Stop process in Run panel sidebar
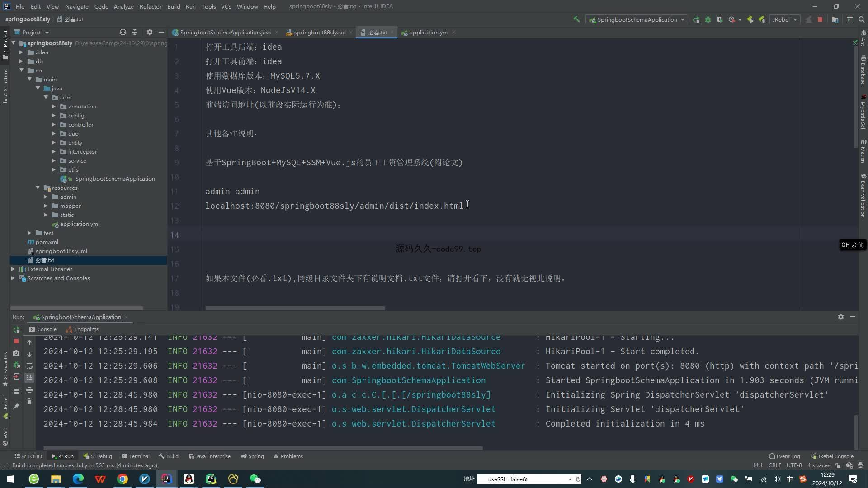 (x=16, y=341)
